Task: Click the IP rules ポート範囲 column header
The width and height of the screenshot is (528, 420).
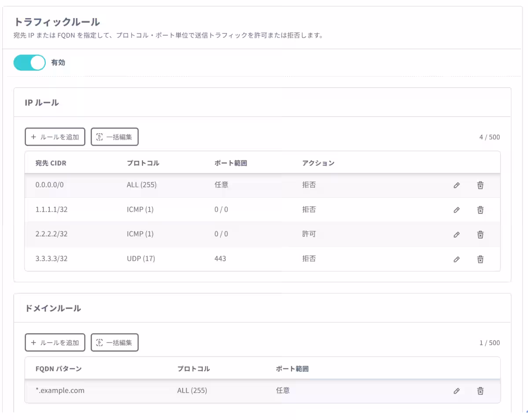Action: click(x=231, y=163)
